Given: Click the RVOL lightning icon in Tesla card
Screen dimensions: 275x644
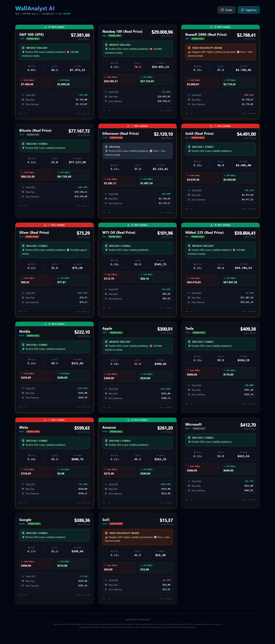Looking at the screenshot, I should pyautogui.click(x=195, y=357).
